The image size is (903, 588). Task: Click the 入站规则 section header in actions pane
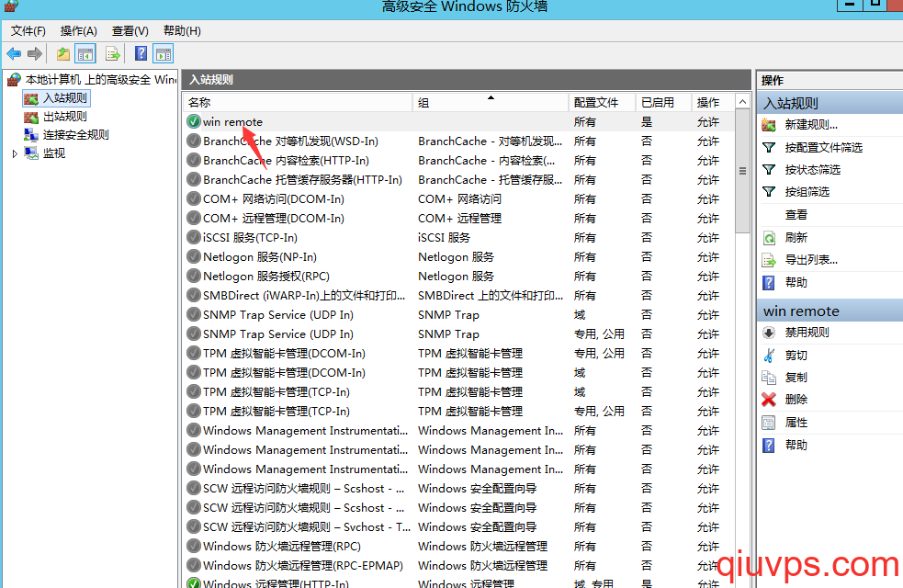(830, 103)
